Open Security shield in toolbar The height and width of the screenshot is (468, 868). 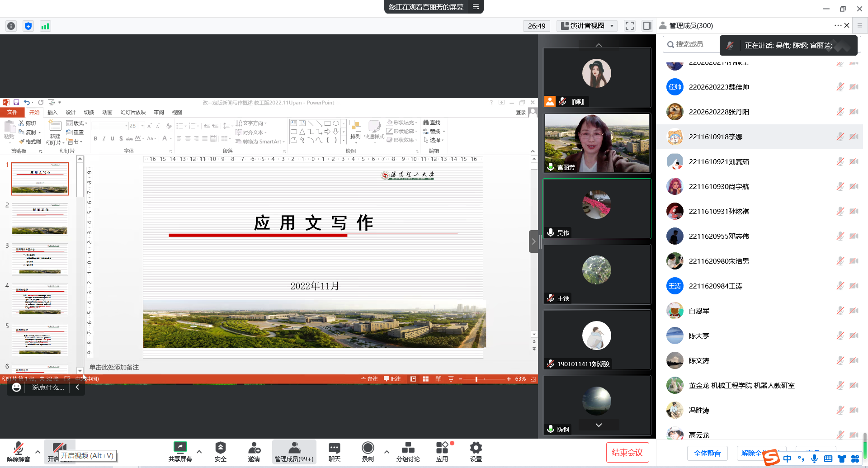click(x=221, y=452)
